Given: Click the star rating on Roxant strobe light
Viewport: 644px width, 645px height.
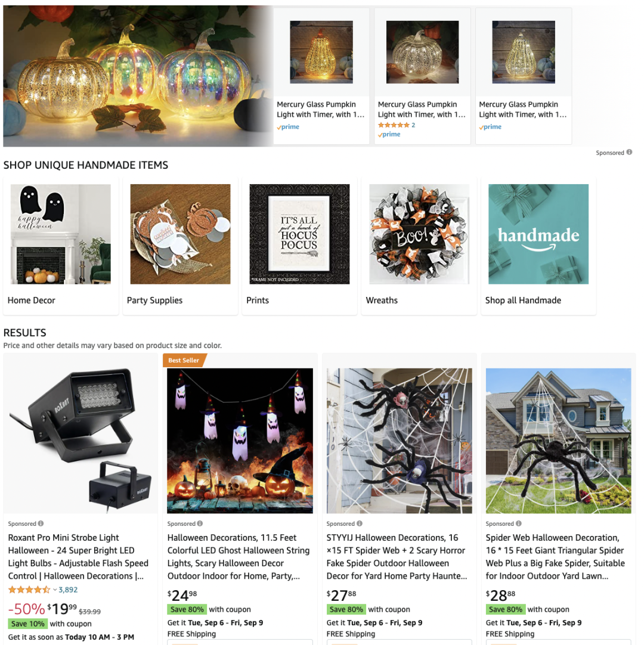Looking at the screenshot, I should point(29,590).
